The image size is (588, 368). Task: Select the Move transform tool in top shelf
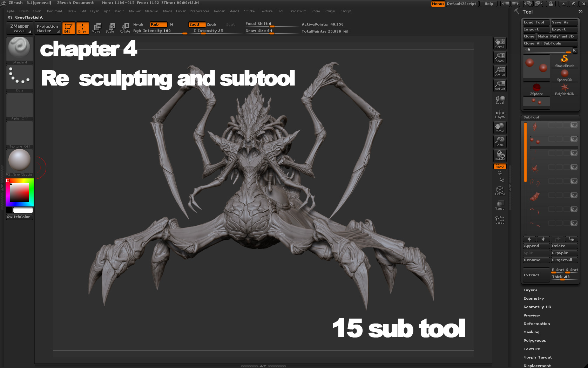(96, 28)
